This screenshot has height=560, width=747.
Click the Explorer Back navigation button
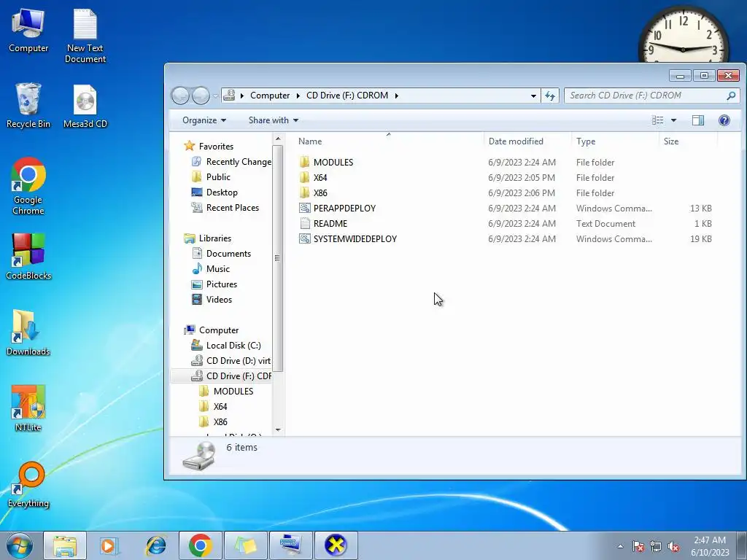tap(181, 96)
